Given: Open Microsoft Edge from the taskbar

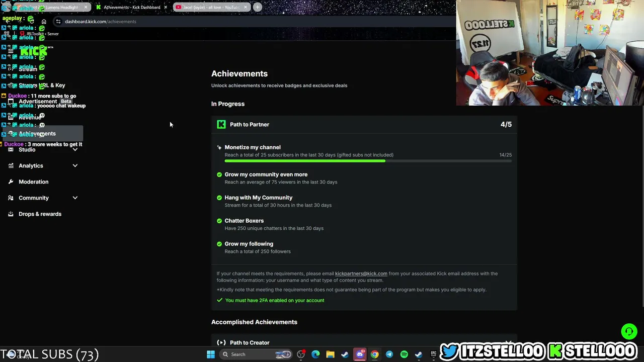Looking at the screenshot, I should click(315, 354).
